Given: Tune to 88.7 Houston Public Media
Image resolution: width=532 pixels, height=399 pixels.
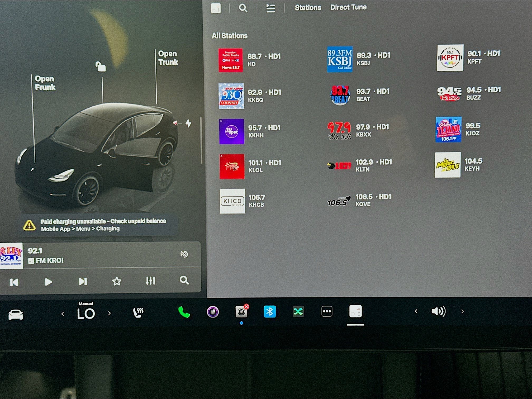Looking at the screenshot, I should point(250,60).
